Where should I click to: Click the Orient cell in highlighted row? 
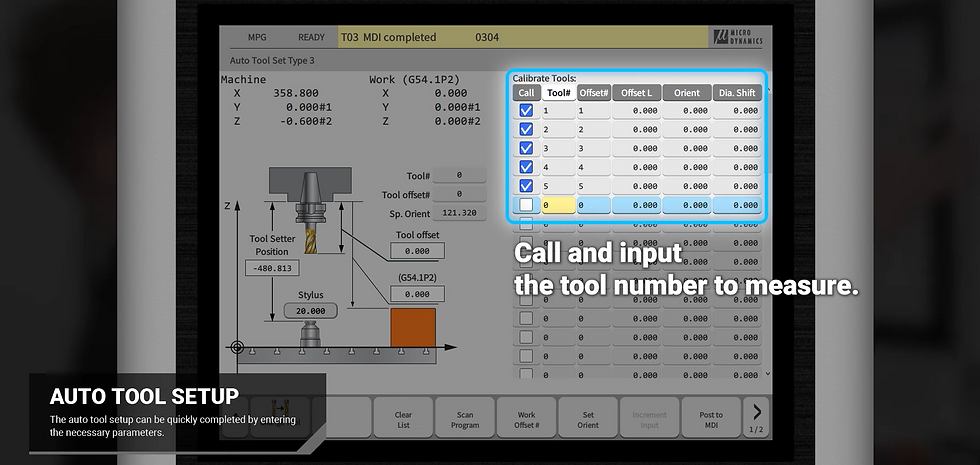coord(687,205)
